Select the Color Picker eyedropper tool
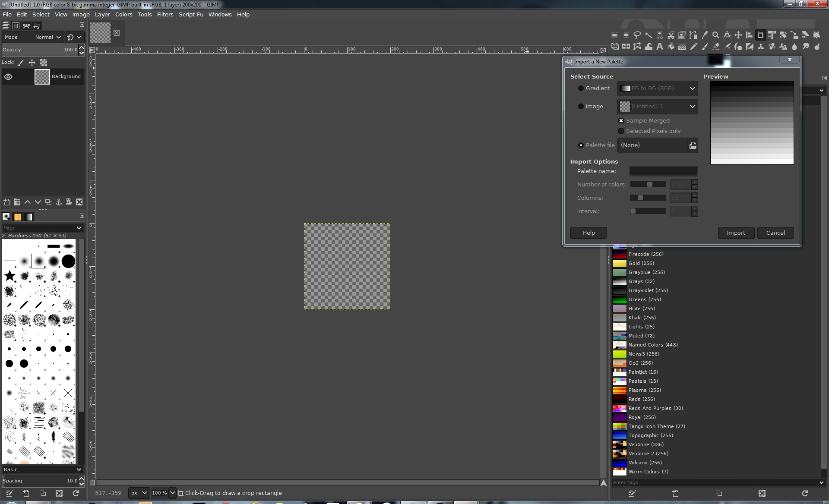 click(x=704, y=35)
